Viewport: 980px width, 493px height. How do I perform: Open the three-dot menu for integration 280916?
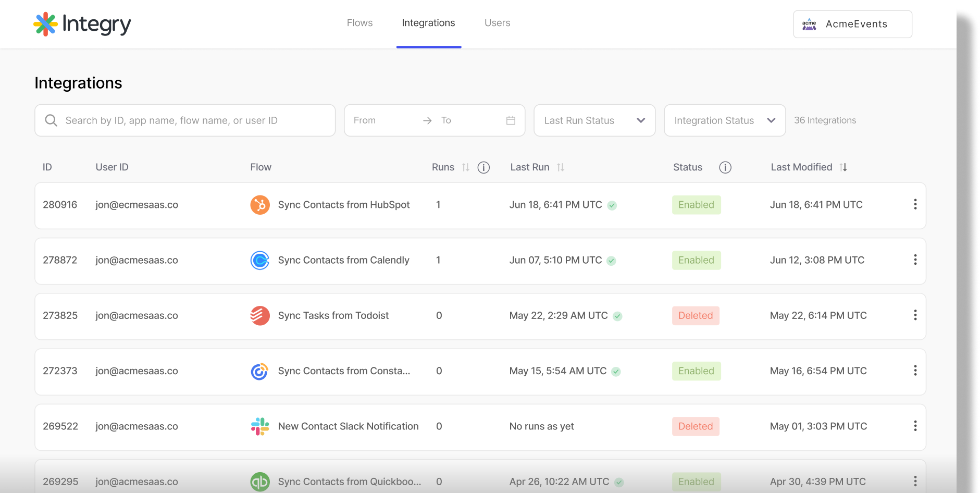[x=915, y=204]
